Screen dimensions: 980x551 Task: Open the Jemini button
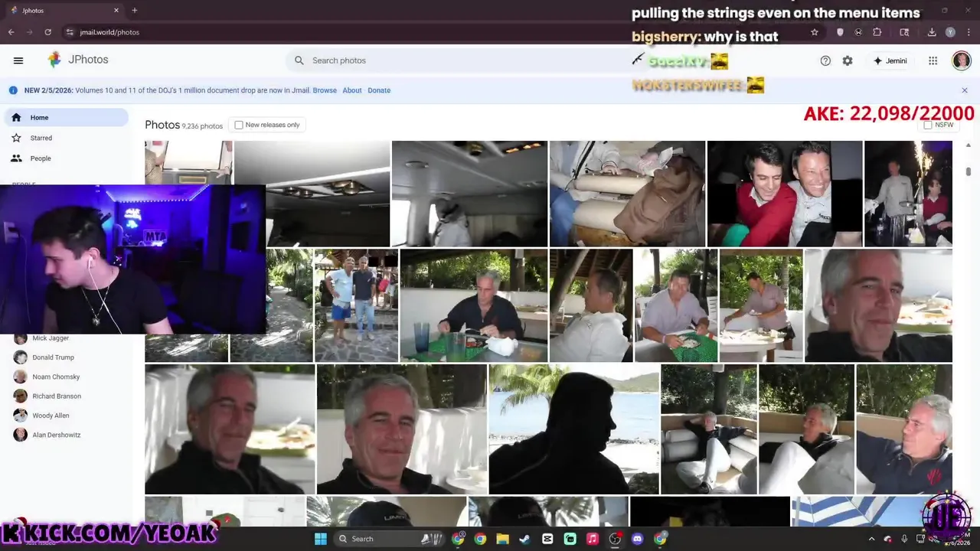coord(890,60)
